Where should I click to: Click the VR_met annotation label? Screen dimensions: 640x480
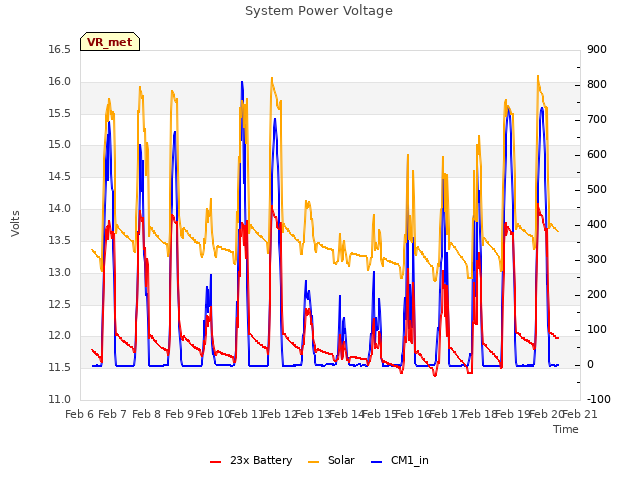pyautogui.click(x=110, y=42)
